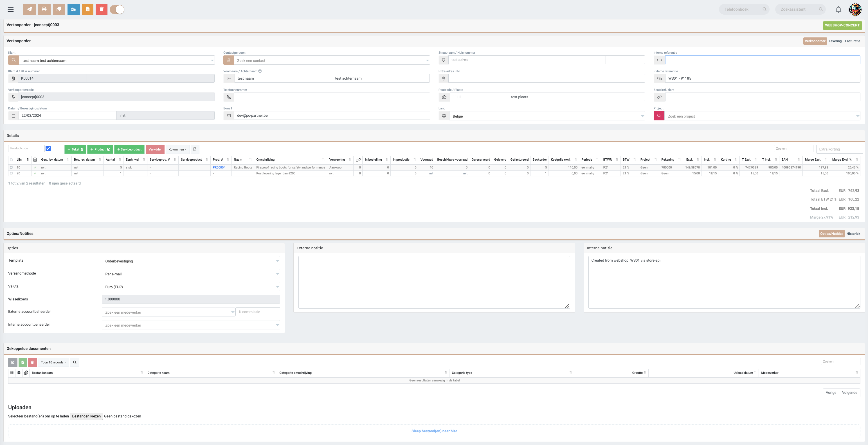Click the green download document icon

point(23,362)
